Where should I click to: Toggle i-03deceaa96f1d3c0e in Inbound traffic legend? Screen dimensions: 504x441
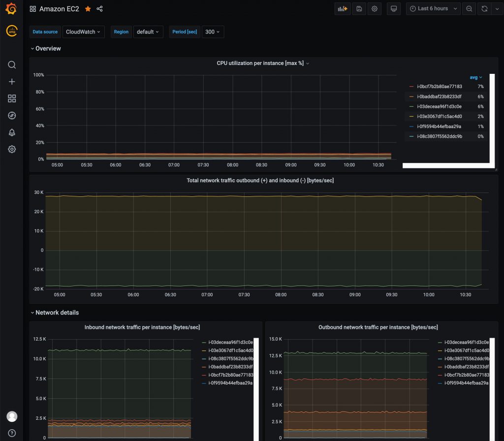click(230, 343)
